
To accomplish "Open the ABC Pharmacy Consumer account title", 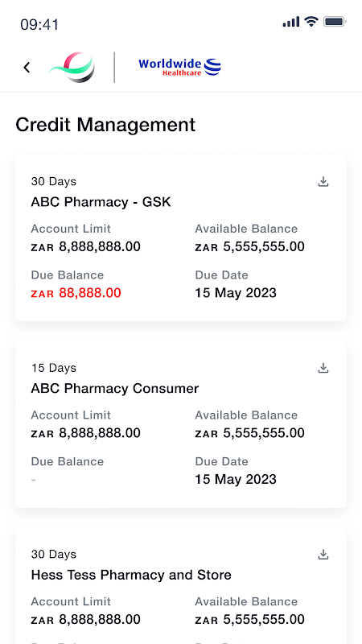I will [115, 389].
